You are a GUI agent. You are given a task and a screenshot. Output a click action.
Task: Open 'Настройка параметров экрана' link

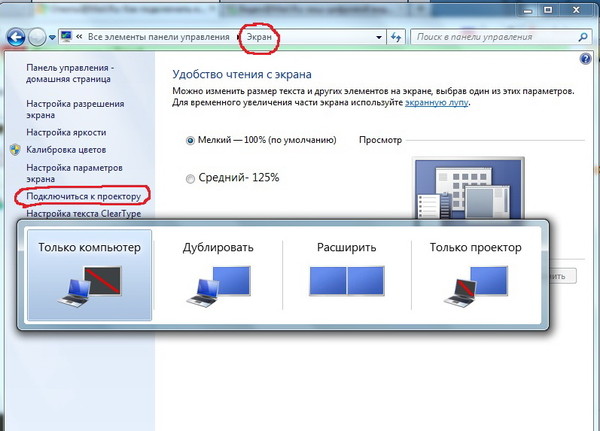[x=74, y=173]
